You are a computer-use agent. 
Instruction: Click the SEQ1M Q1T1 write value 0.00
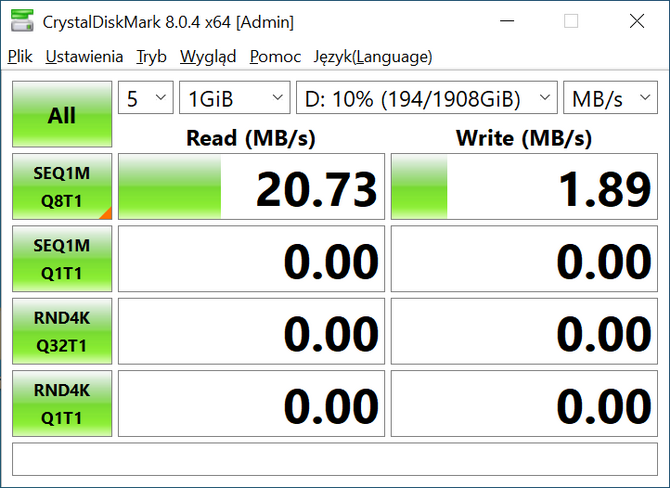(x=524, y=259)
